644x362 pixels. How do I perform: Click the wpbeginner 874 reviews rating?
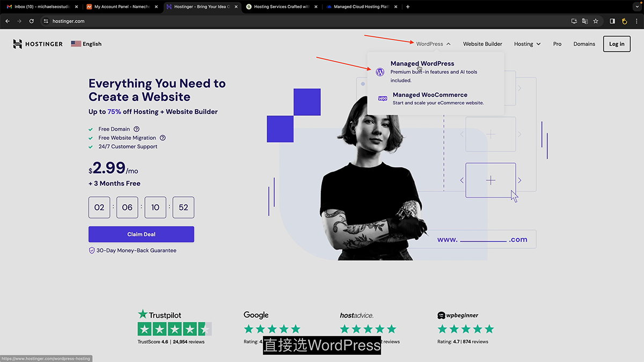[x=463, y=342]
